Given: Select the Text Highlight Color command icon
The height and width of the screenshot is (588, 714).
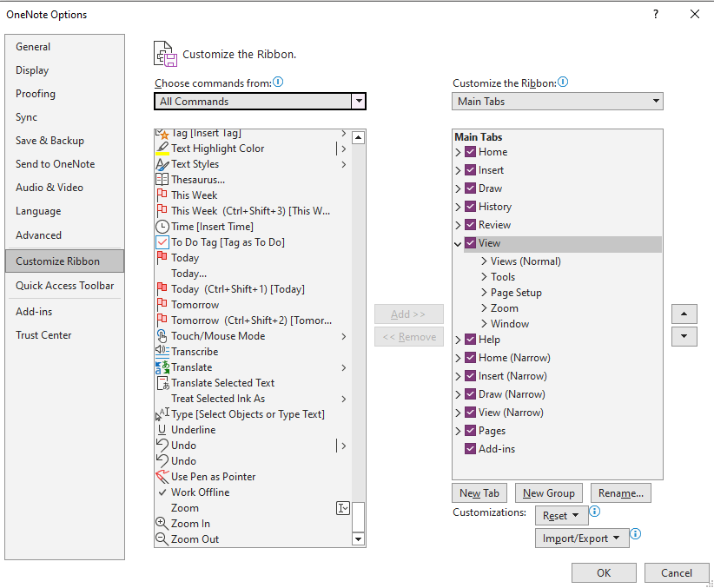Looking at the screenshot, I should (162, 148).
